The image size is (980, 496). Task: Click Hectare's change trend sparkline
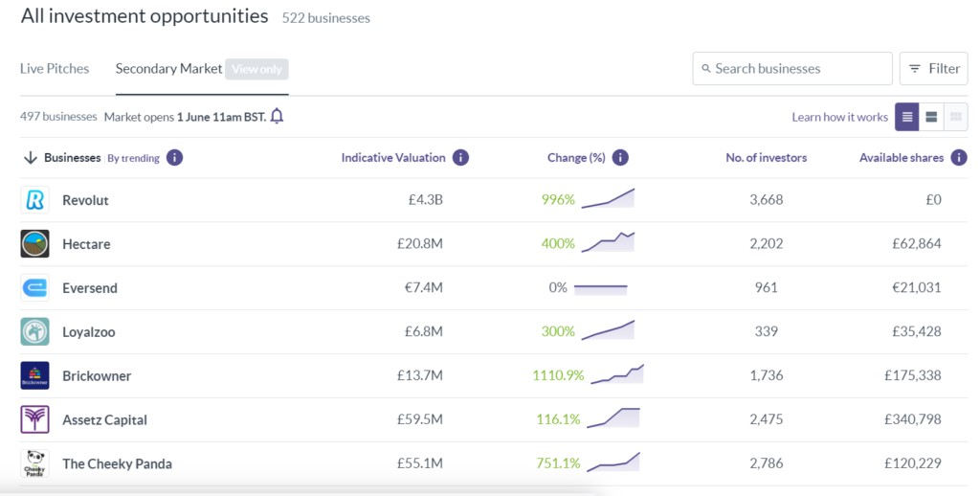pyautogui.click(x=608, y=242)
